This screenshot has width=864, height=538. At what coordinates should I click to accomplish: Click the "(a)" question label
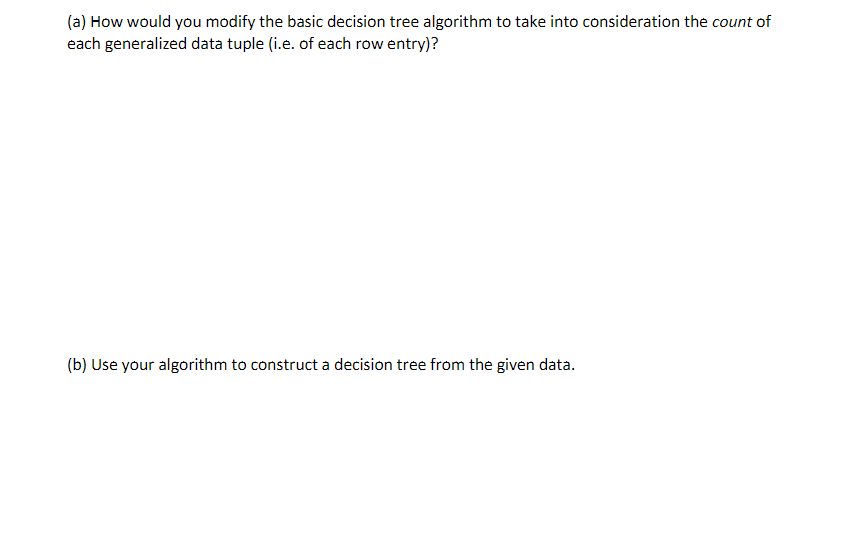(77, 22)
